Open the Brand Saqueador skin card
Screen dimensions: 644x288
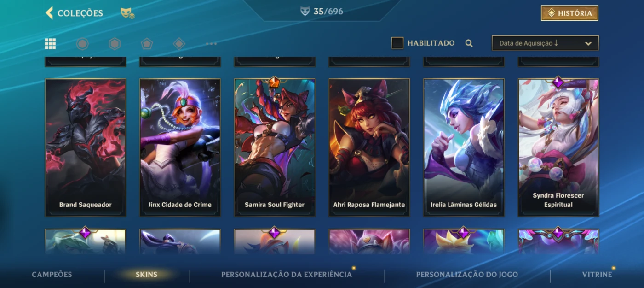[x=86, y=147]
